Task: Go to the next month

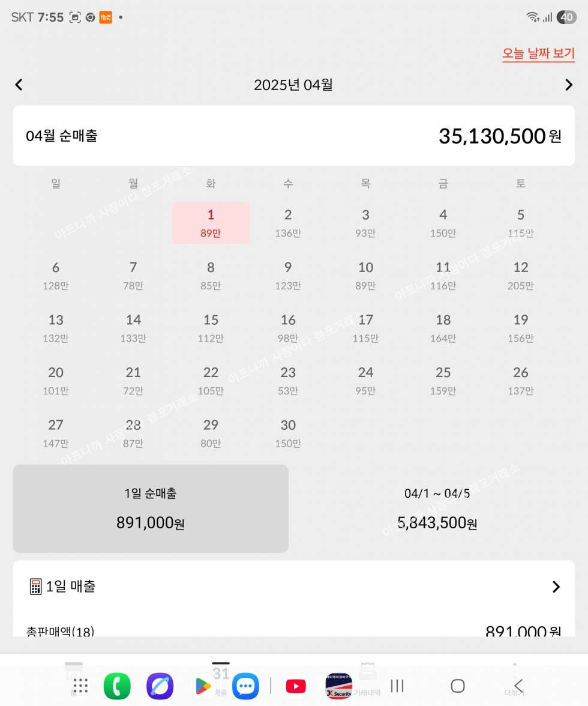Action: (569, 85)
